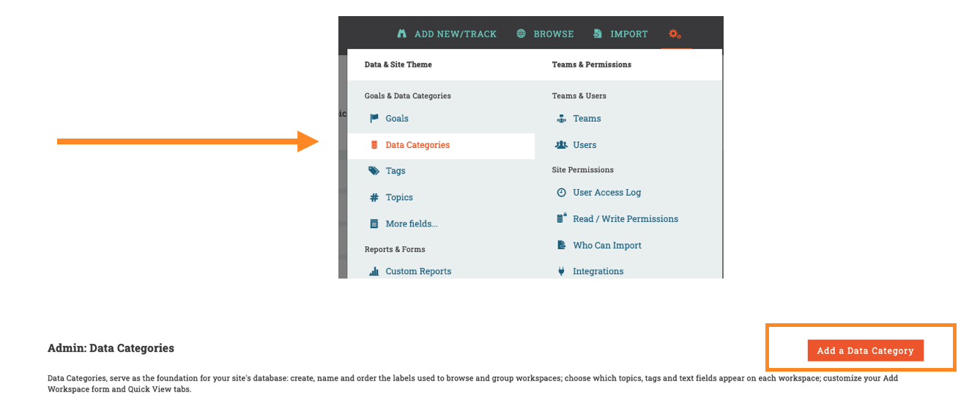The image size is (980, 420).
Task: Select Users from the admin menu
Action: tap(584, 145)
